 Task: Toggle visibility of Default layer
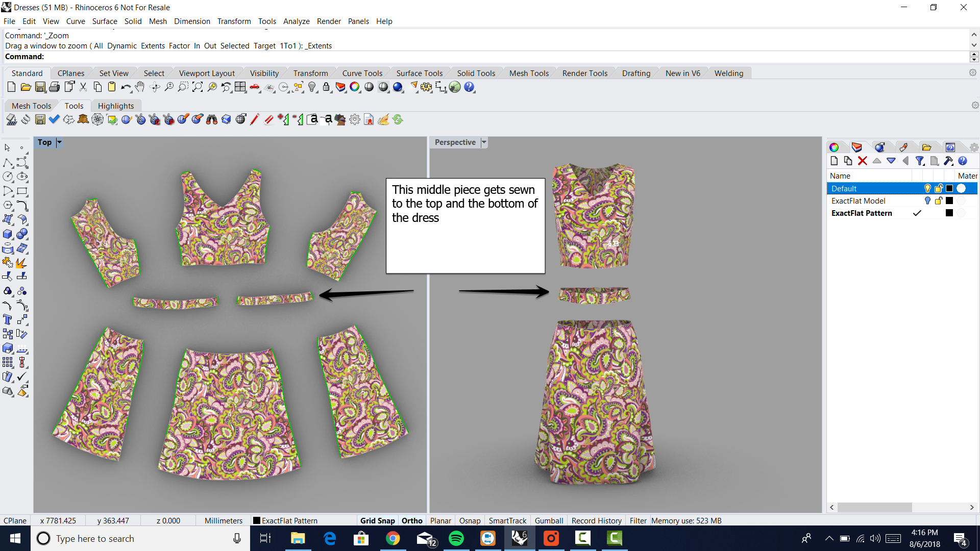pos(927,188)
